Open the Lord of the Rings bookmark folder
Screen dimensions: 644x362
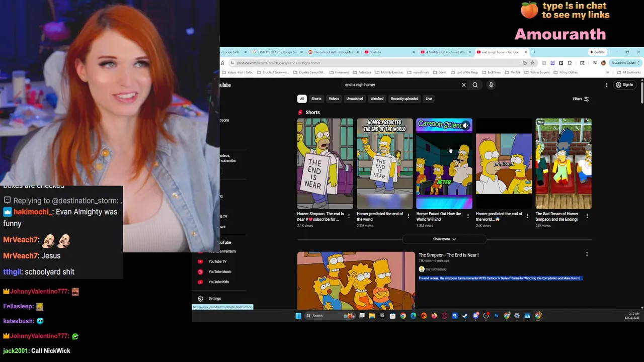point(463,72)
